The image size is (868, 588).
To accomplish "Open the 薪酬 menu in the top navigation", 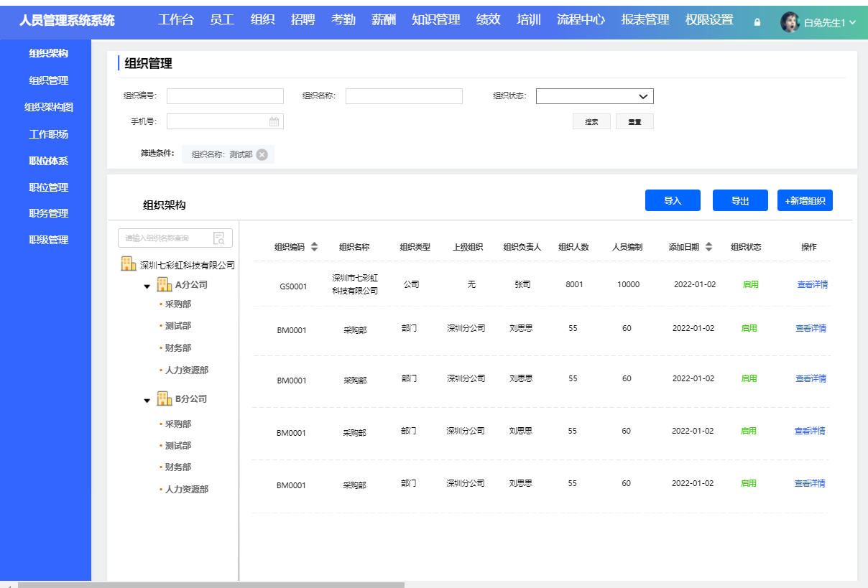I will point(382,20).
